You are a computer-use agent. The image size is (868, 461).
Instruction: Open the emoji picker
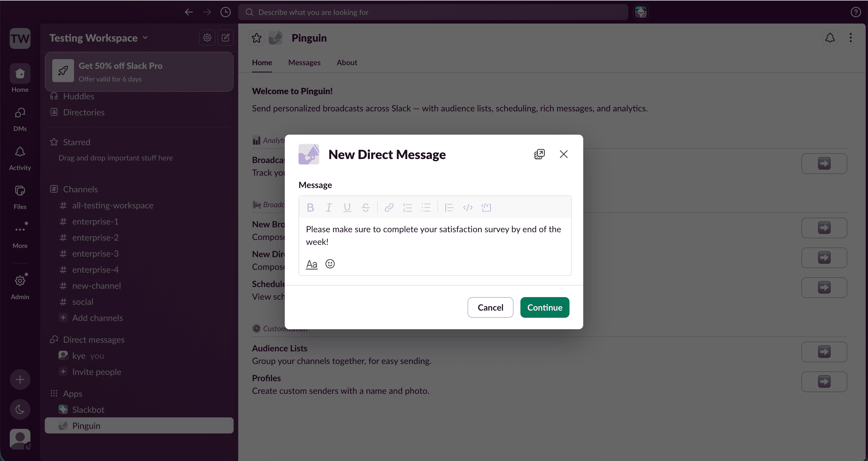[330, 264]
